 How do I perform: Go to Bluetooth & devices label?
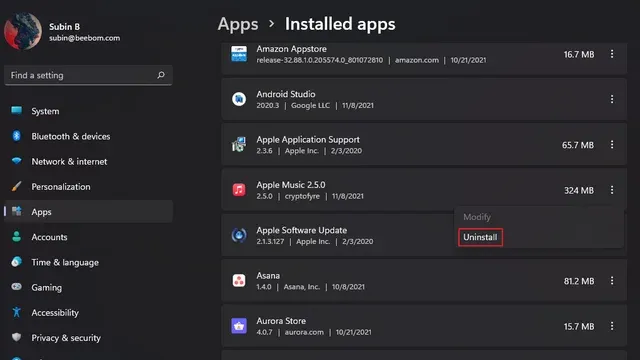[71, 136]
